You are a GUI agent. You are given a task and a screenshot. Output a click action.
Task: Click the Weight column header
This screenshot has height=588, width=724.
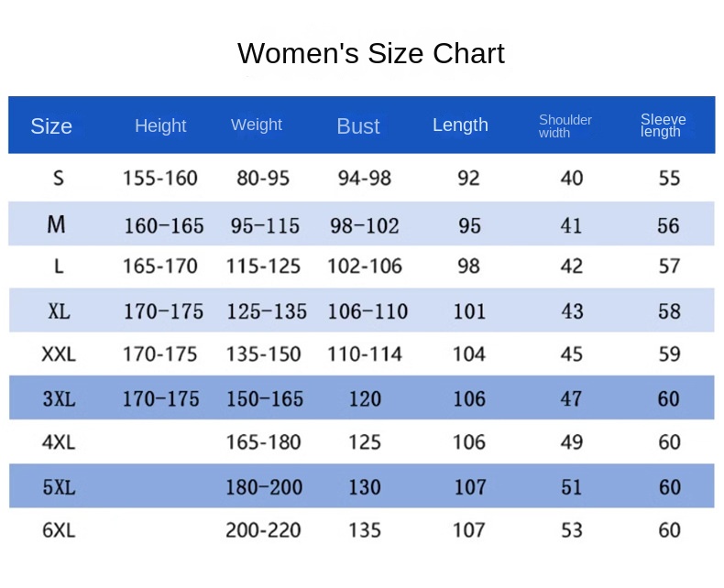click(x=257, y=125)
